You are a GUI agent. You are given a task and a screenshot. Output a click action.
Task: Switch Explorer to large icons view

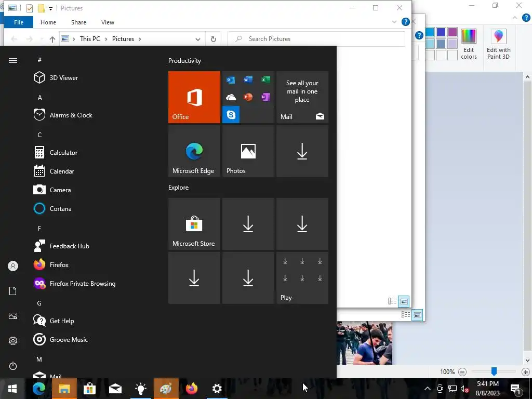(404, 301)
